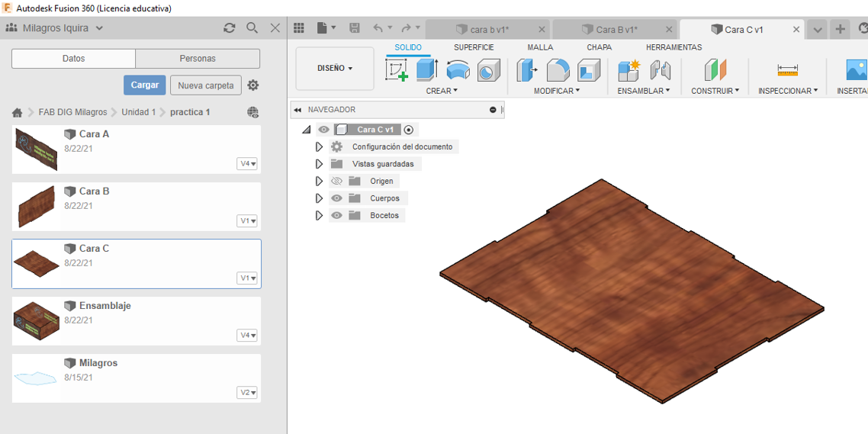Toggle visibility of Bocetos folder
Viewport: 868px width, 434px height.
click(337, 216)
